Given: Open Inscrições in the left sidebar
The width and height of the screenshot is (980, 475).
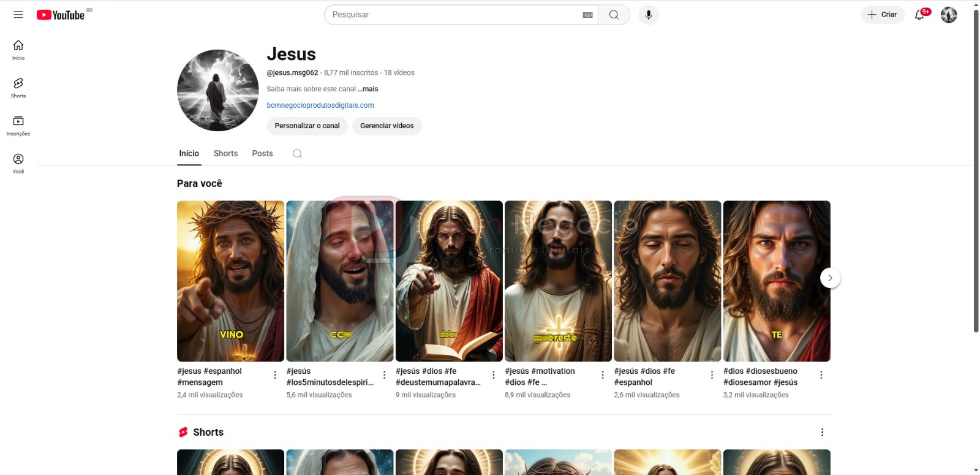Looking at the screenshot, I should [x=18, y=126].
